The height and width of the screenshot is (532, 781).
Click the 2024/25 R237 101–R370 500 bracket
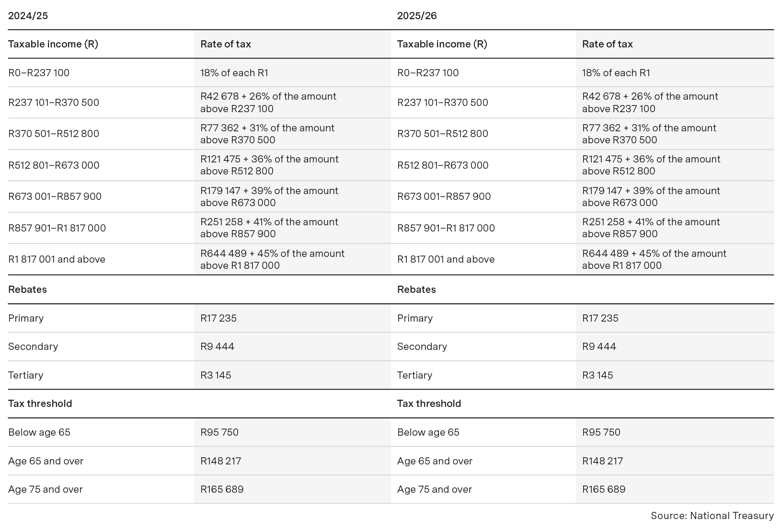click(54, 103)
